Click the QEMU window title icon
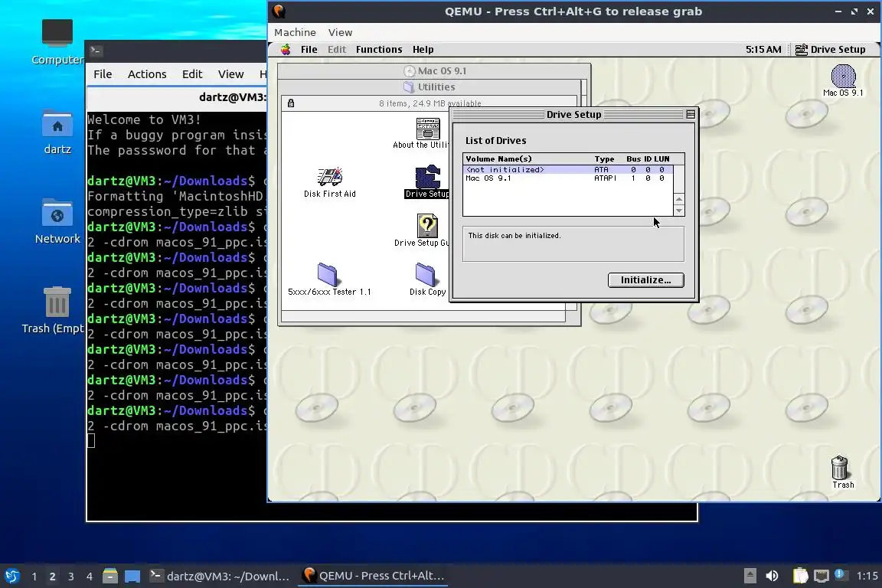Image resolution: width=882 pixels, height=588 pixels. tap(279, 11)
